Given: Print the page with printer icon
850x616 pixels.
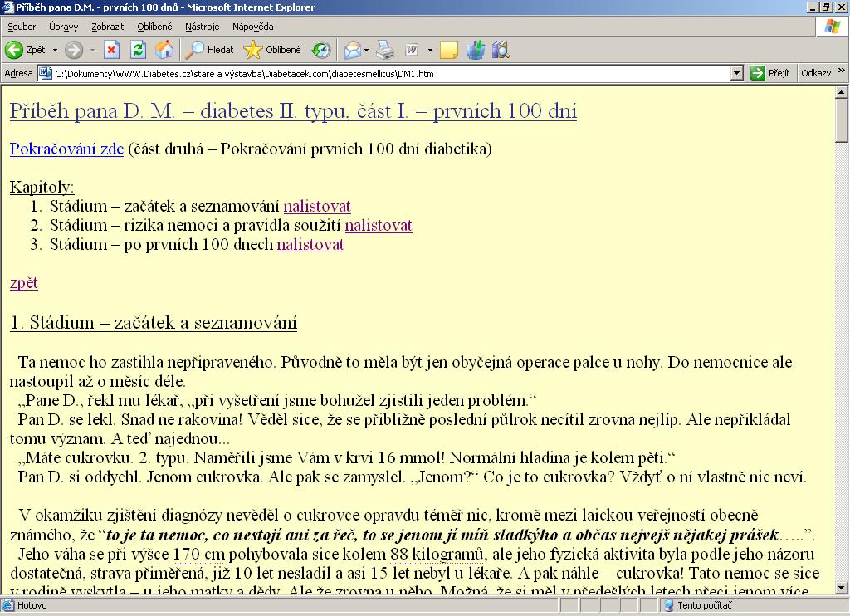Looking at the screenshot, I should point(385,50).
